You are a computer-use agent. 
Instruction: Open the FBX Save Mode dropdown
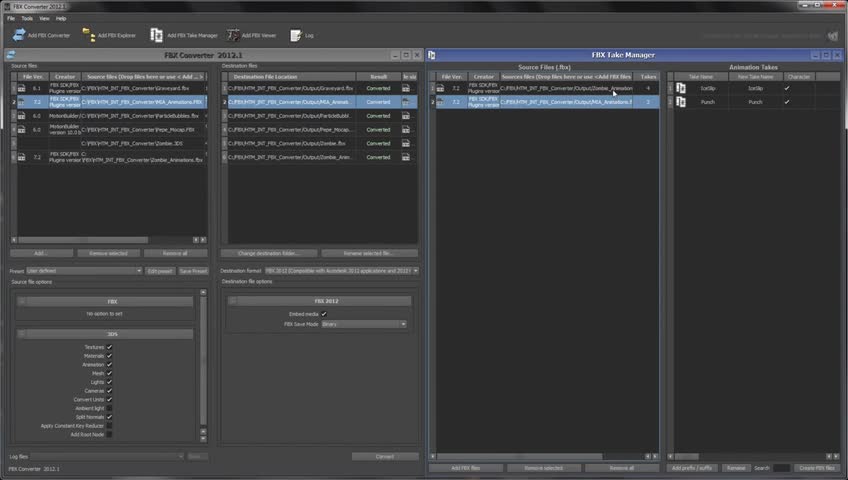click(364, 324)
